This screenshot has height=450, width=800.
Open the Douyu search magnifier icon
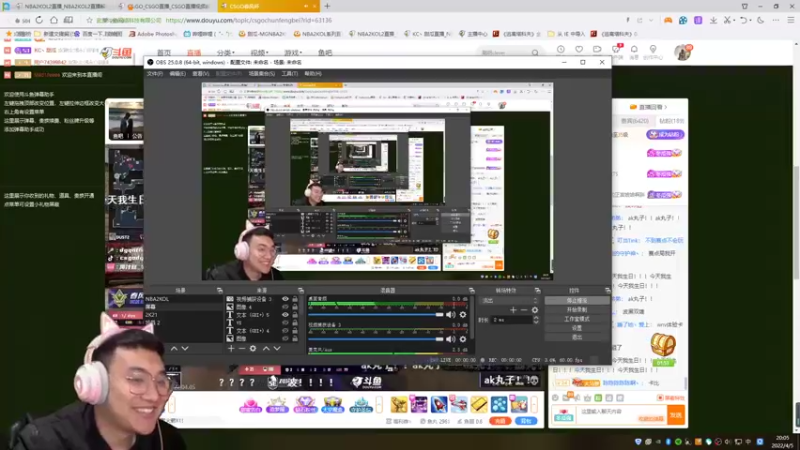pos(535,53)
